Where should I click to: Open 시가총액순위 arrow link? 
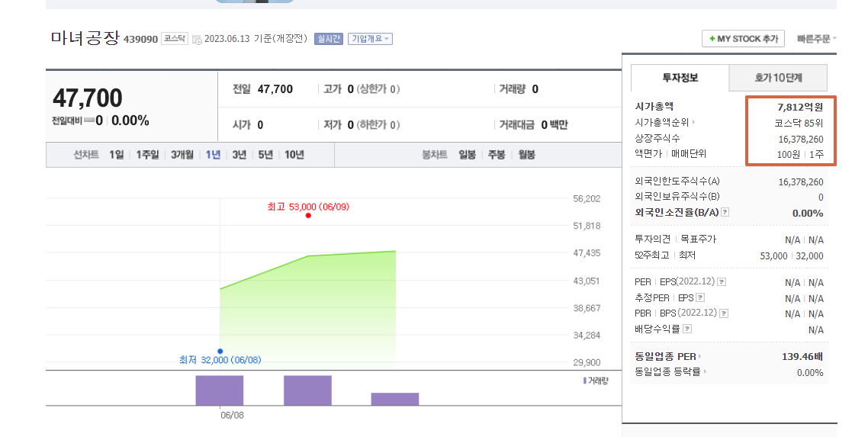click(693, 122)
